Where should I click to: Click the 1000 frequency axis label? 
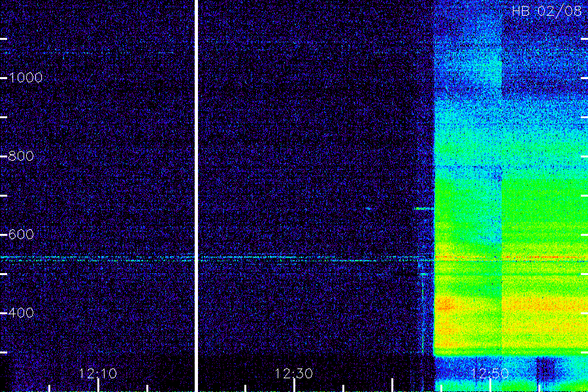[x=26, y=78]
